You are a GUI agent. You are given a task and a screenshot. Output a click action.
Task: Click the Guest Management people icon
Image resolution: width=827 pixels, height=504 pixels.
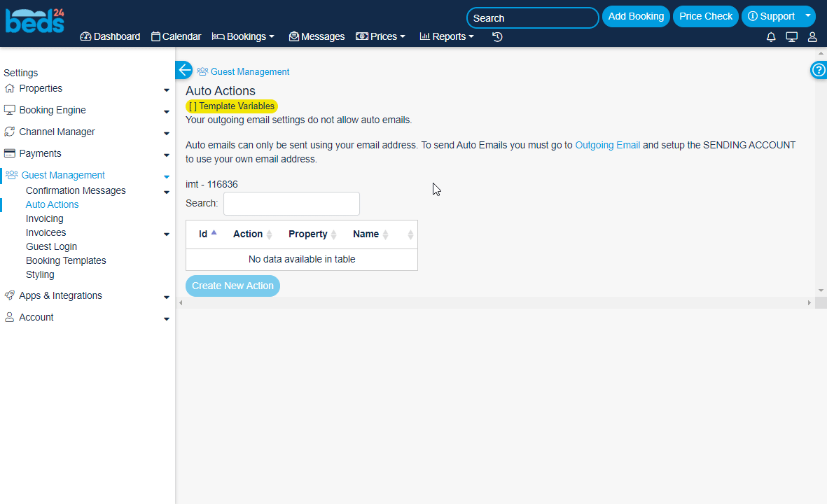coord(12,174)
